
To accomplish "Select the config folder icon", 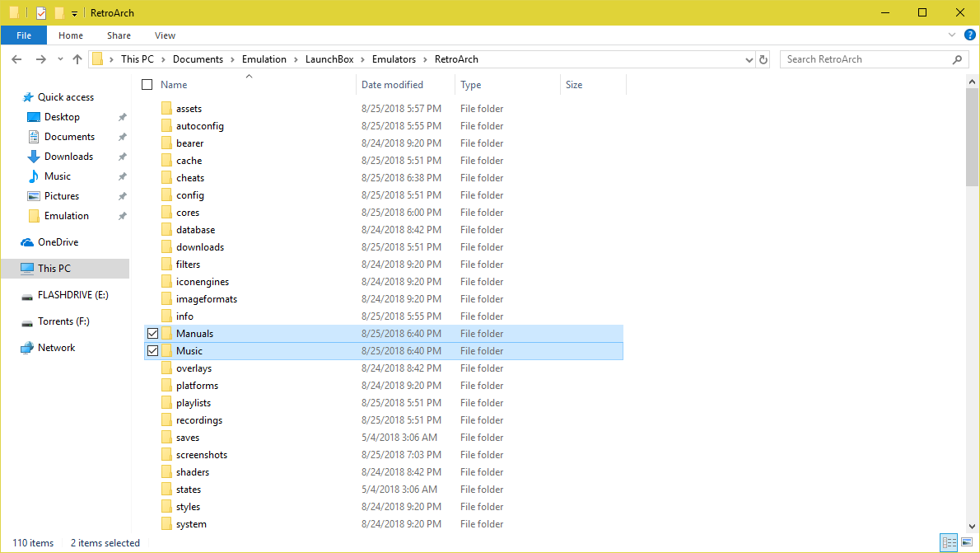I will (x=166, y=195).
